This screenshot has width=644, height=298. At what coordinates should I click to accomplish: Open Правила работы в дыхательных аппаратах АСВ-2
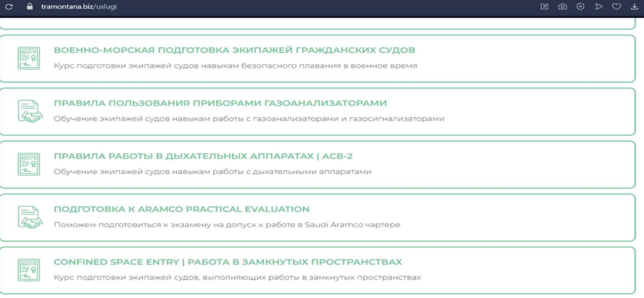204,156
